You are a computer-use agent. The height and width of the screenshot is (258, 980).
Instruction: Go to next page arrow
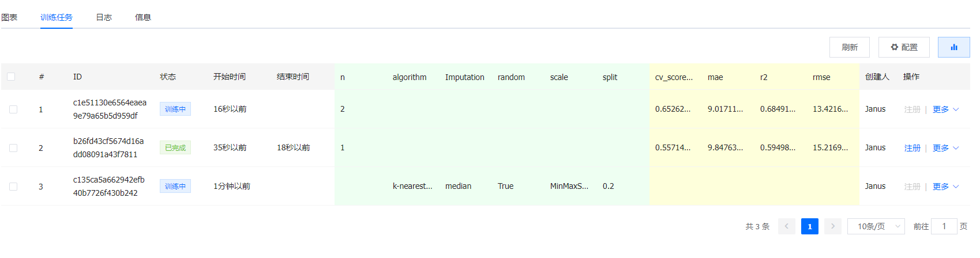pyautogui.click(x=832, y=226)
